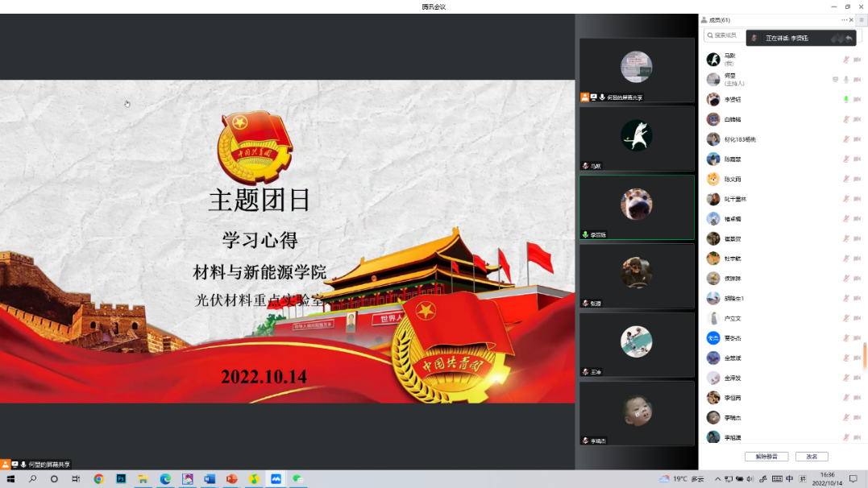Launch PowerPoint from the taskbar
Viewport: 868px width, 488px height.
pos(231,478)
